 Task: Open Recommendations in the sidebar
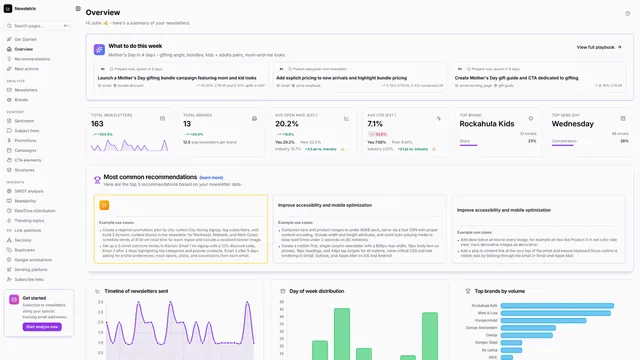pos(32,59)
